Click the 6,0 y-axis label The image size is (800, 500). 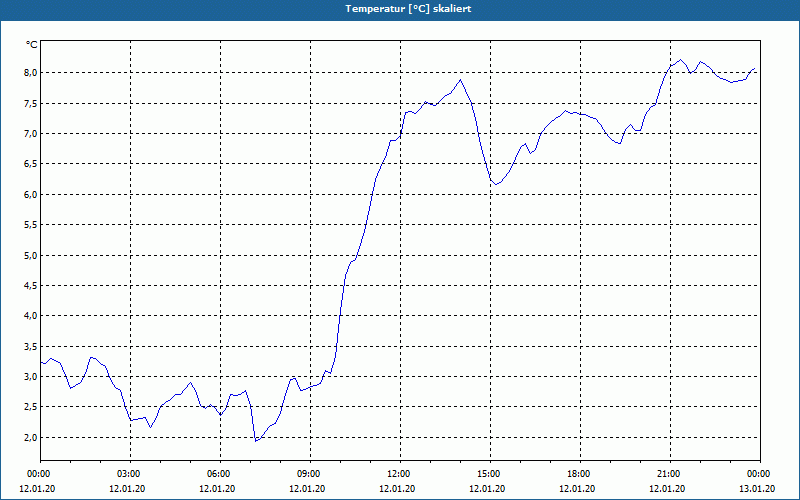tap(31, 194)
